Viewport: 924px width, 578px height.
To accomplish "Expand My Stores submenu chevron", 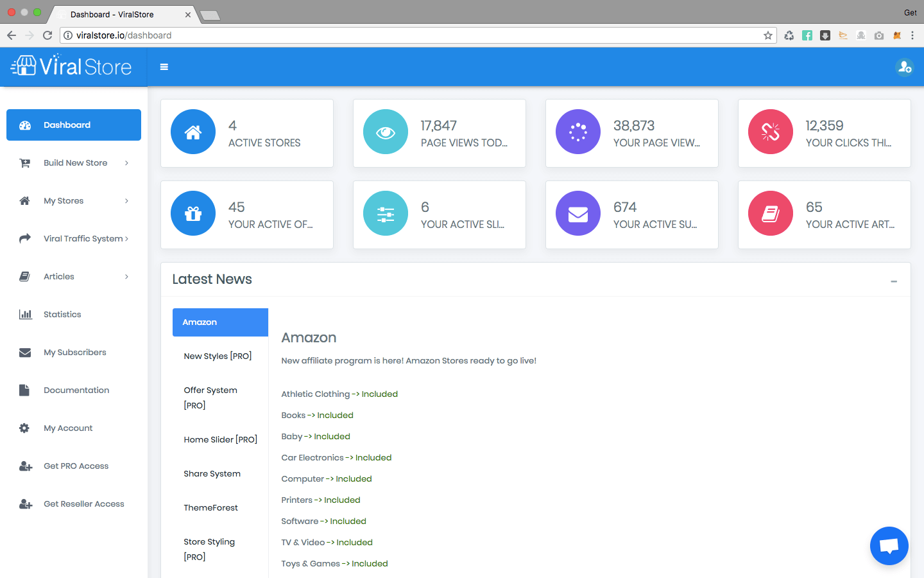I will pyautogui.click(x=126, y=201).
